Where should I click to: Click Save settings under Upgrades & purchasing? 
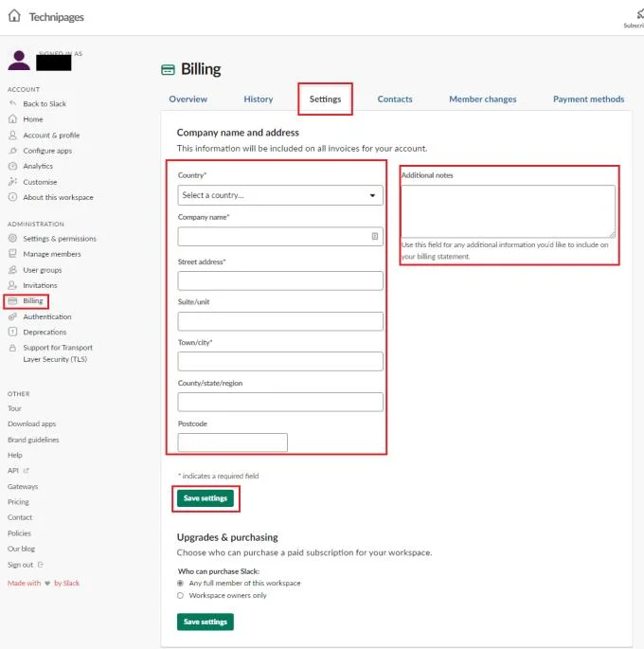click(x=206, y=622)
